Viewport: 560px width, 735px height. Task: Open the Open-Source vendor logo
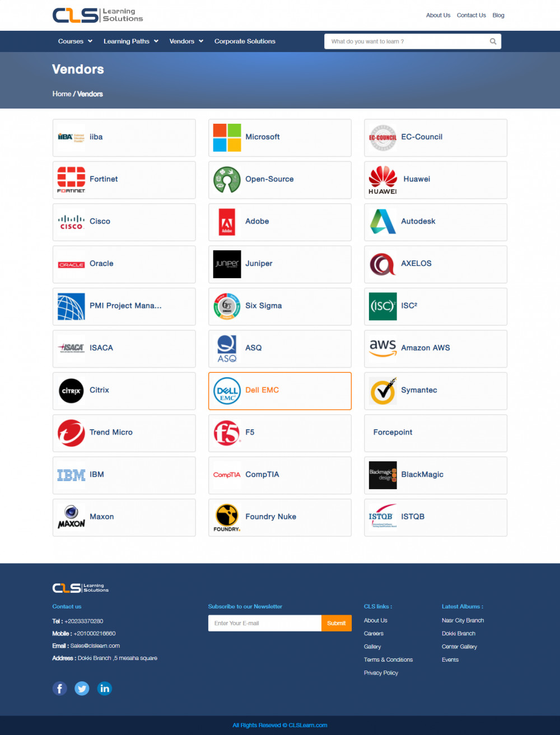[227, 180]
